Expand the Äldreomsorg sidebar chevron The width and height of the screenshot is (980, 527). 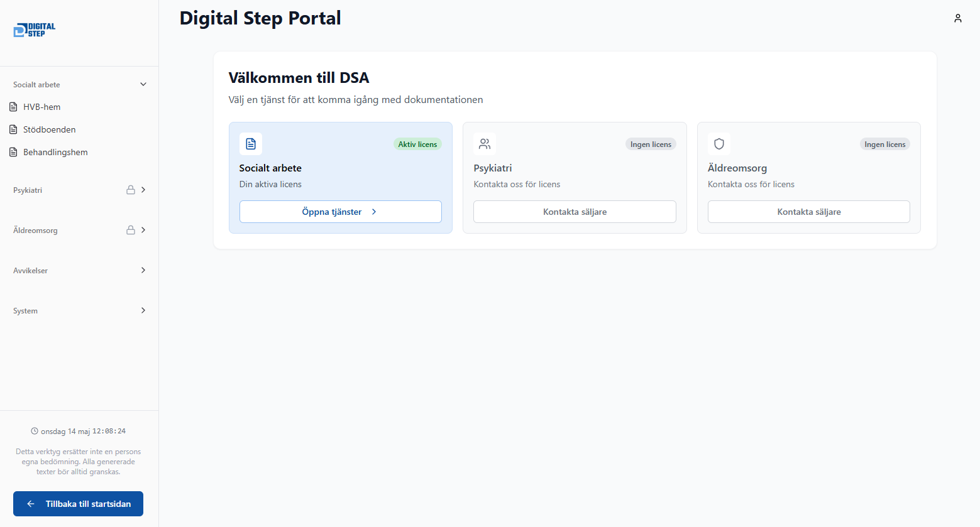143,230
